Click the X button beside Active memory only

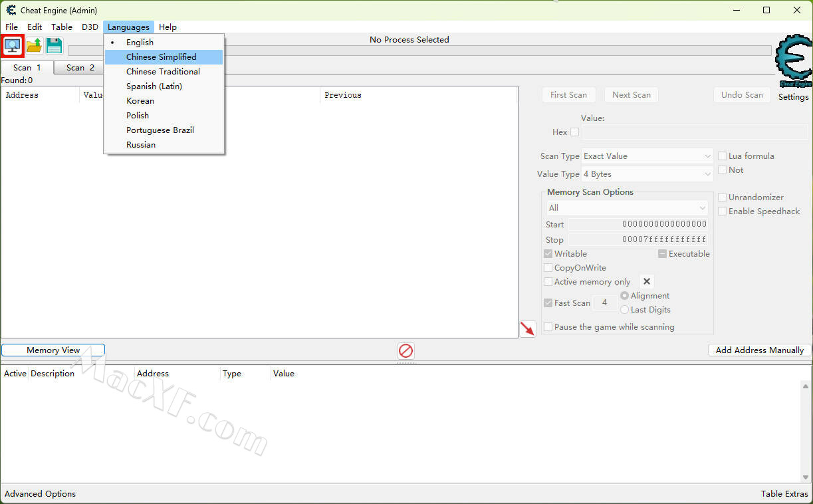click(x=647, y=281)
